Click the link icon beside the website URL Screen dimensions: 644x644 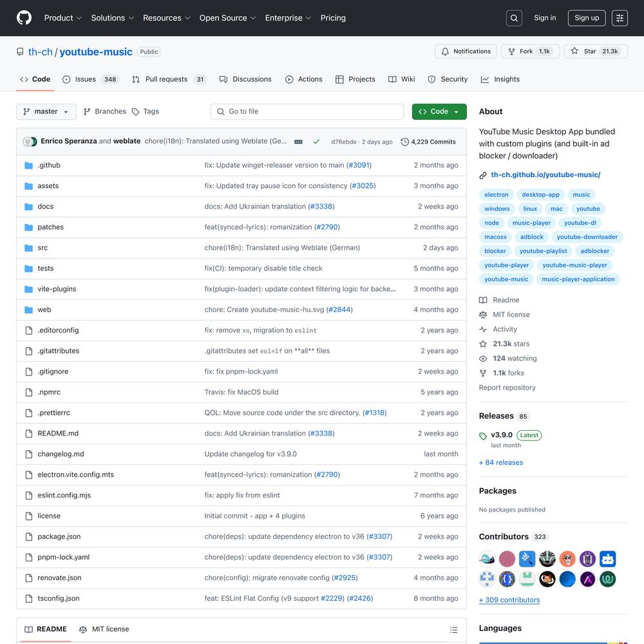[x=483, y=175]
